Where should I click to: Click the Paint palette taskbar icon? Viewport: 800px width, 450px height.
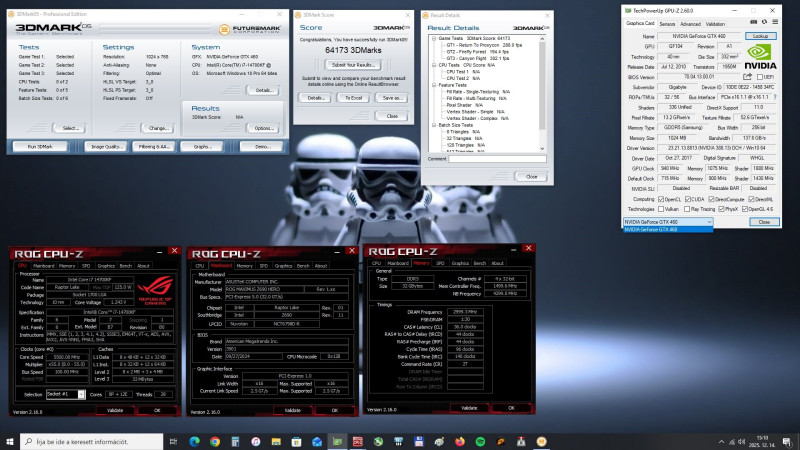[439, 442]
